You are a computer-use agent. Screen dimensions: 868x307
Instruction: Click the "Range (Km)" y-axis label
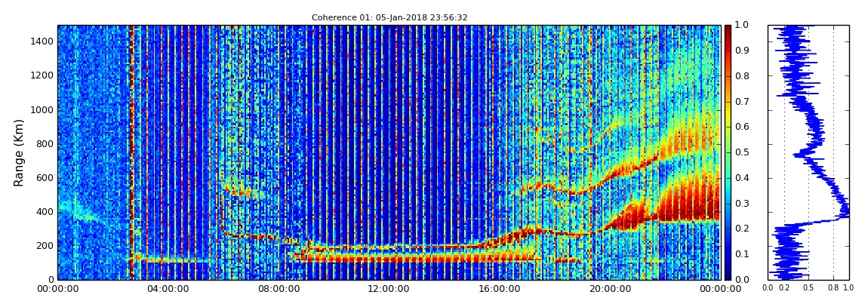pyautogui.click(x=20, y=152)
